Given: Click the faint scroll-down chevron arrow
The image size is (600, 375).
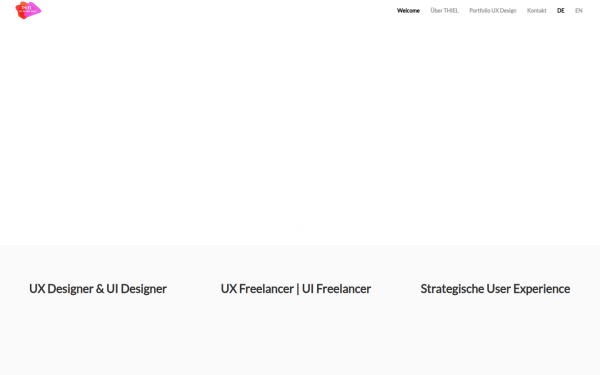Looking at the screenshot, I should coord(297,224).
